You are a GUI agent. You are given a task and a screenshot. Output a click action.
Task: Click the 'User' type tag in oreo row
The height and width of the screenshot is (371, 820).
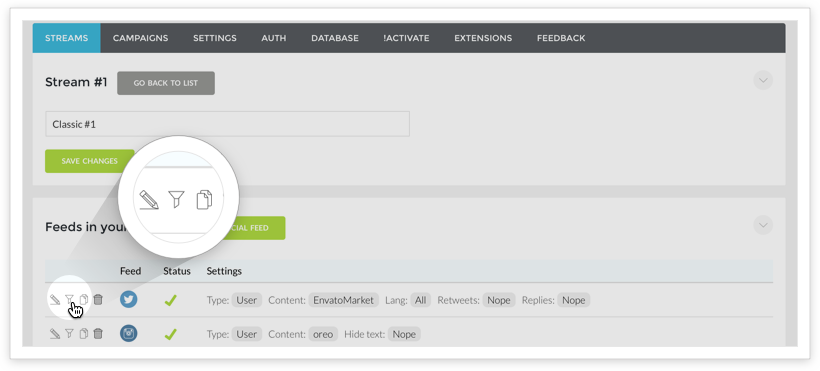pyautogui.click(x=247, y=334)
